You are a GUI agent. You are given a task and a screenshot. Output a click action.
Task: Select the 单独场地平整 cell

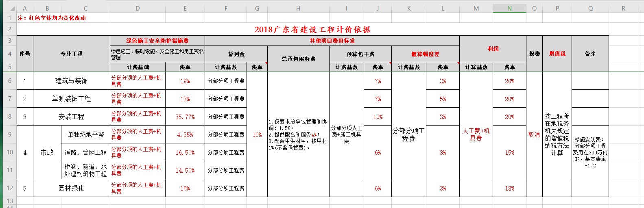pos(86,134)
